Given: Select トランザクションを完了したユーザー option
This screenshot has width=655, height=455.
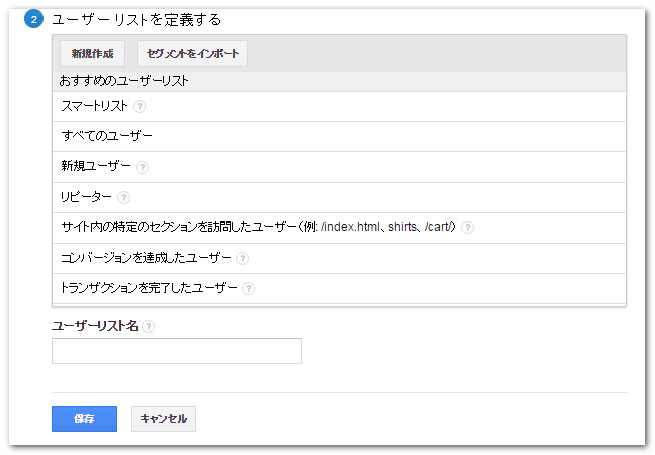Looking at the screenshot, I should pos(149,289).
